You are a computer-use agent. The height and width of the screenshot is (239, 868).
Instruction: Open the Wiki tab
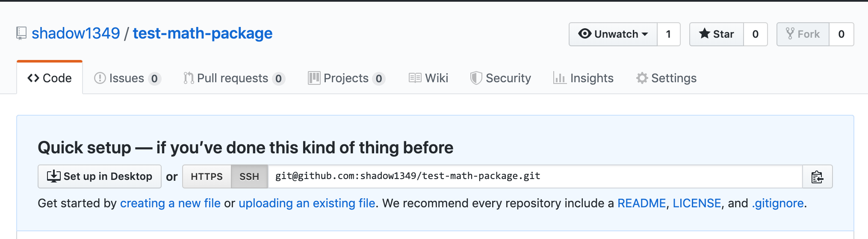click(428, 78)
